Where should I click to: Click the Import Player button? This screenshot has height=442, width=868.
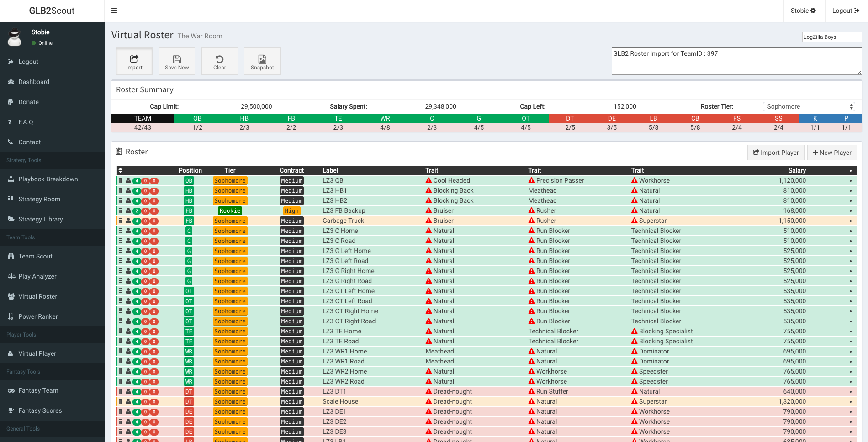point(776,153)
